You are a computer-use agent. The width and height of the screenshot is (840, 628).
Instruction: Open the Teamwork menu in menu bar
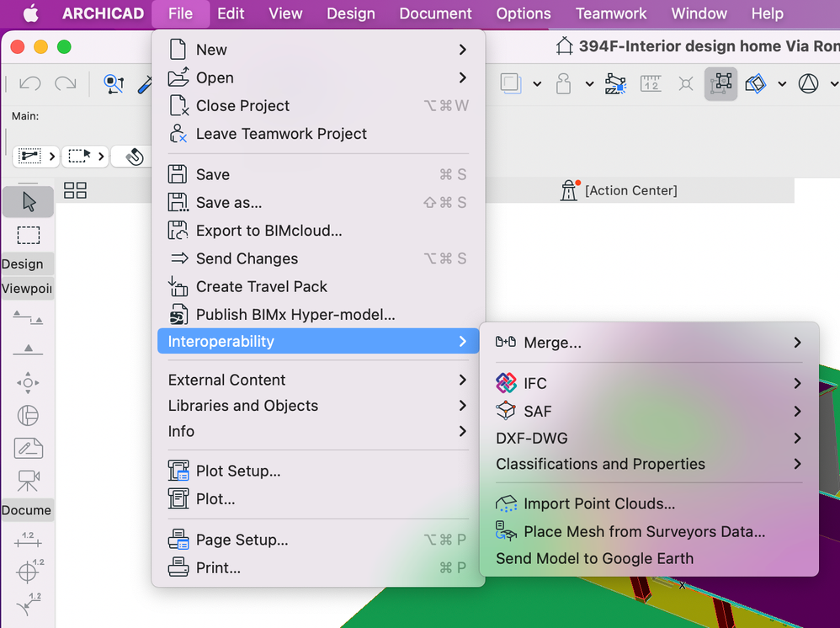coord(611,13)
